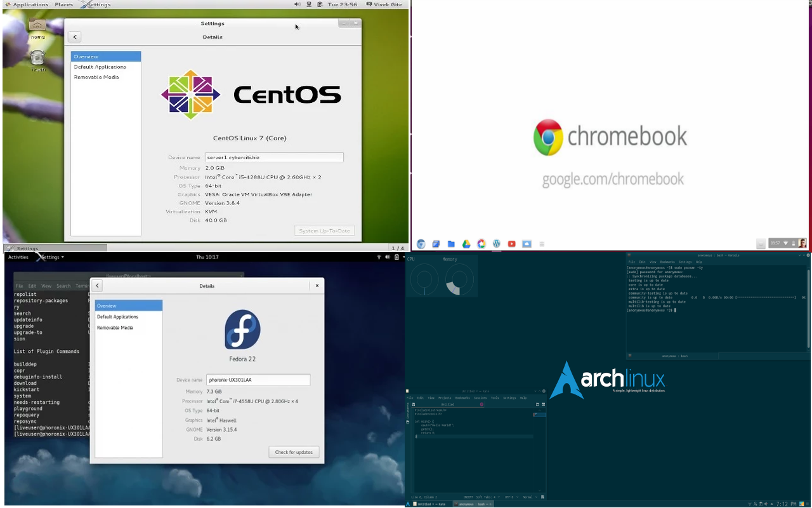Open WordPress from Chromebook shelf
This screenshot has width=812, height=508.
pyautogui.click(x=497, y=244)
